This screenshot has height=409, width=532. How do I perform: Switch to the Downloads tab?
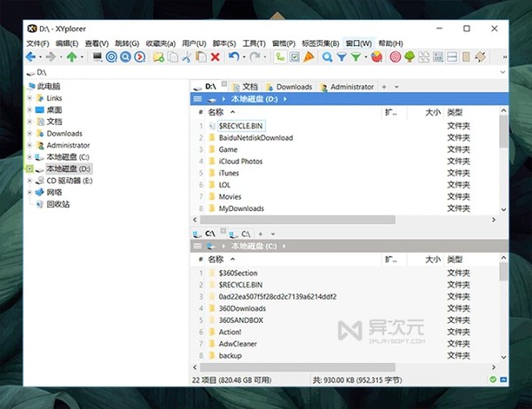pos(289,87)
